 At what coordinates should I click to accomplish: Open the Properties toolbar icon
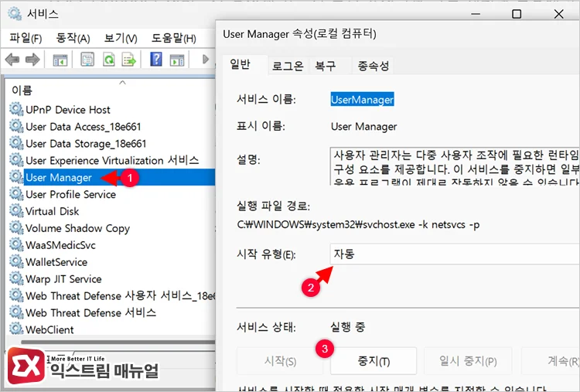[87, 60]
